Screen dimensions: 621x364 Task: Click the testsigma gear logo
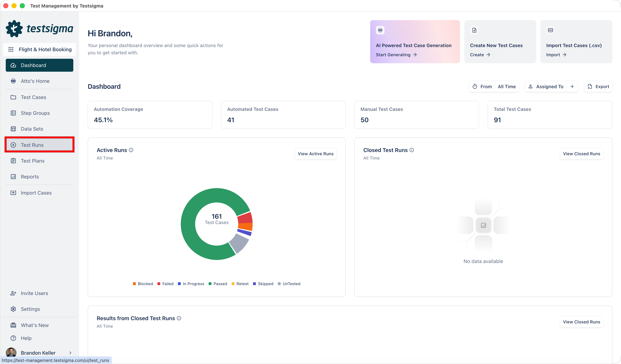pos(14,29)
